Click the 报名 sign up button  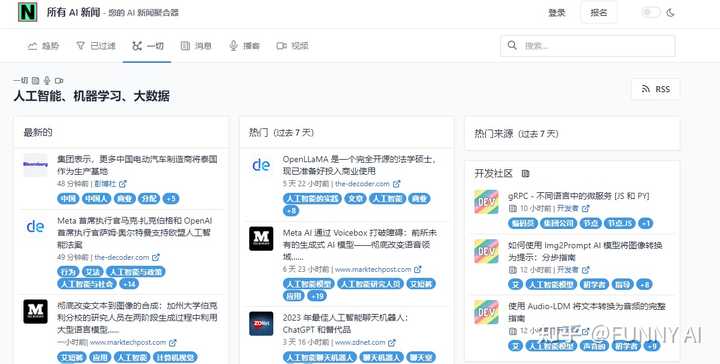[599, 13]
